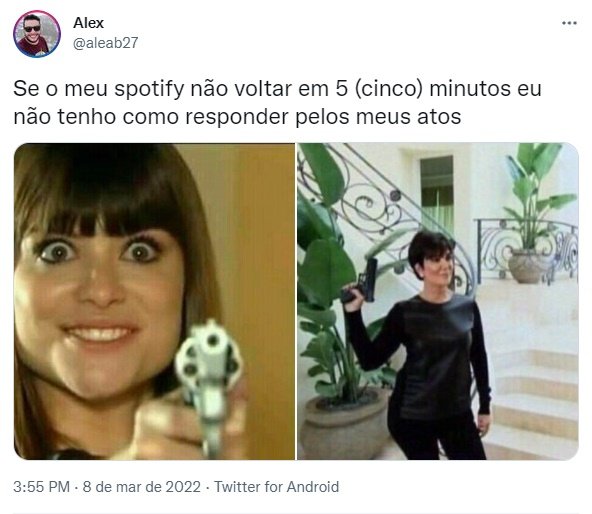592x514 pixels.
Task: Click the sunglasses face in the avatar
Action: point(32,31)
